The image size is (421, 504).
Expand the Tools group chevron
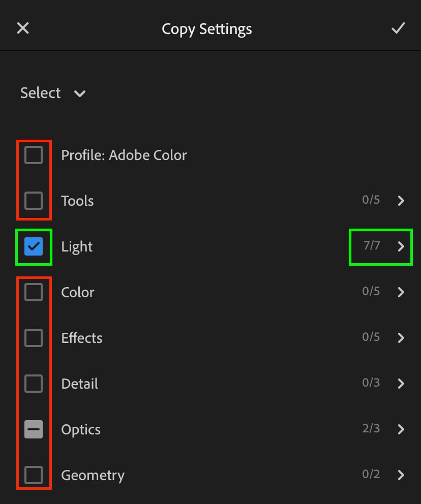point(401,201)
